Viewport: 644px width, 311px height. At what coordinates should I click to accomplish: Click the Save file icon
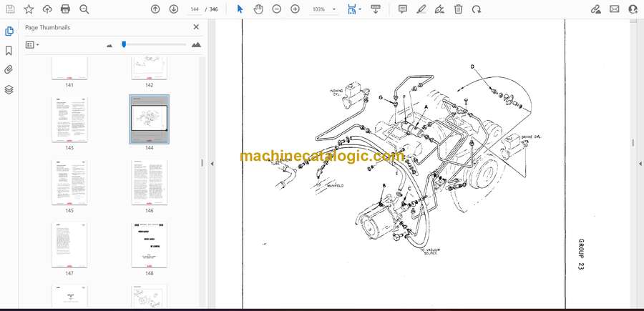pos(10,9)
